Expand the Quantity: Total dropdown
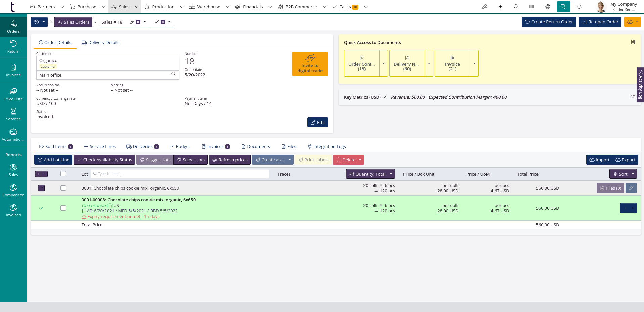This screenshot has height=312, width=644. click(x=370, y=174)
